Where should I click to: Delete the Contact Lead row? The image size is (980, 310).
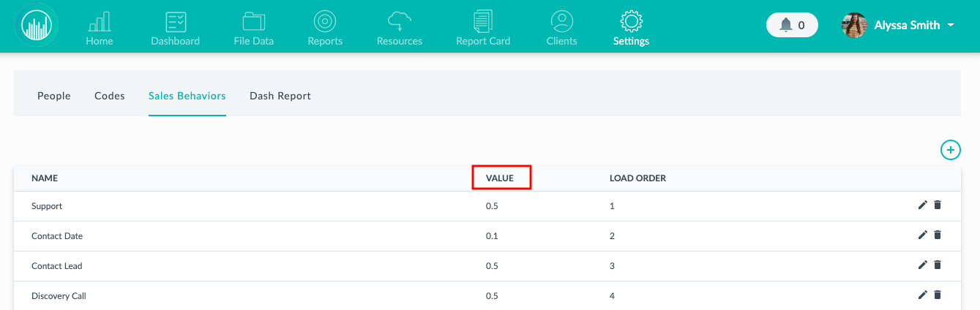point(938,265)
